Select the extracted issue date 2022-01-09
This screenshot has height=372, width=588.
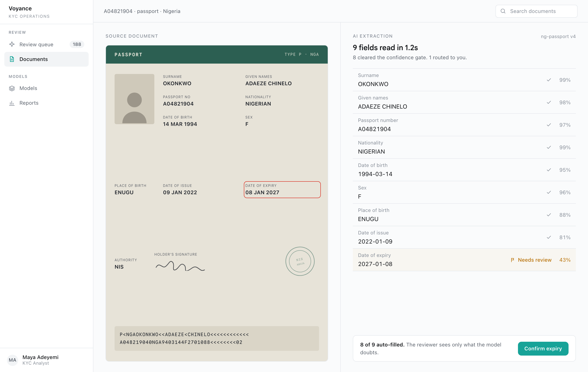375,241
